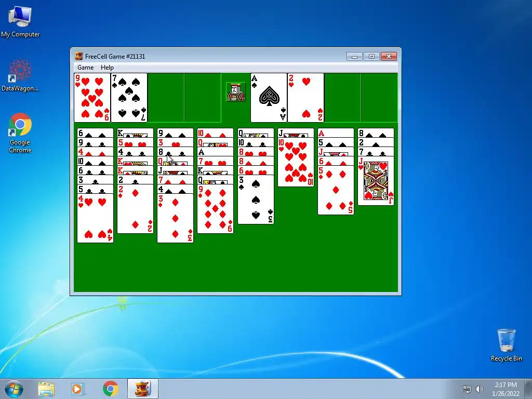
Task: Click the 5 of hearts card
Action: click(x=136, y=142)
